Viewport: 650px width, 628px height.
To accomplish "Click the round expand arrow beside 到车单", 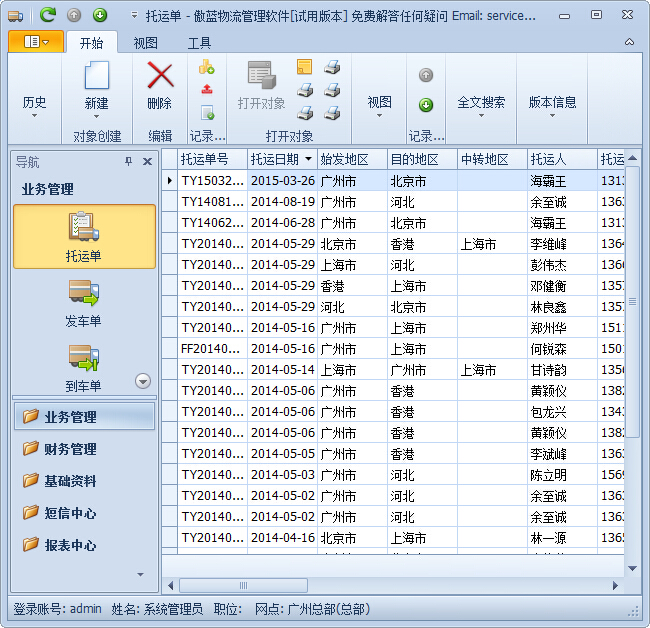I will pyautogui.click(x=142, y=381).
